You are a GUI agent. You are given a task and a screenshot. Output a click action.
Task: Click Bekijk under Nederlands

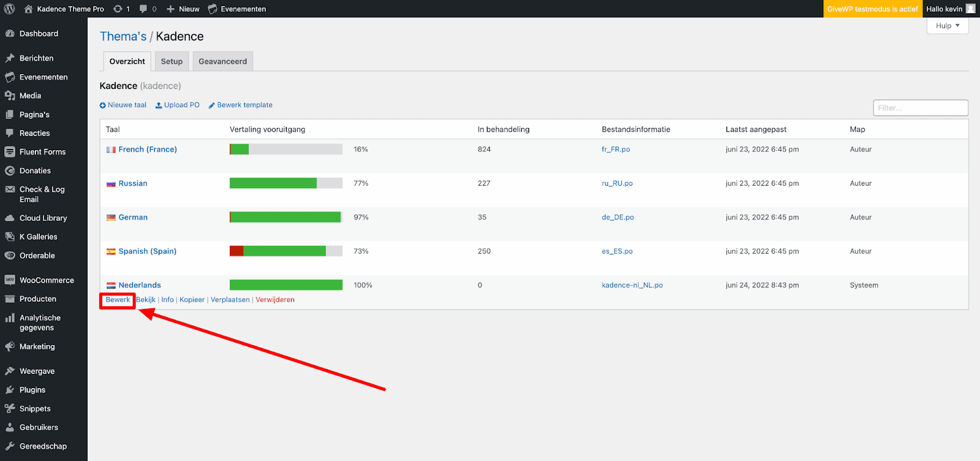146,300
